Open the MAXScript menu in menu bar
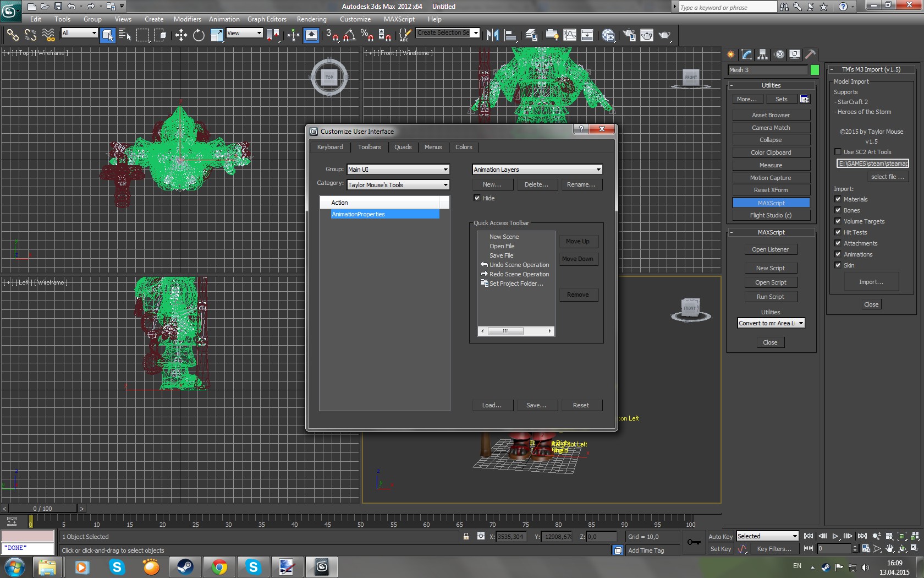 (399, 19)
